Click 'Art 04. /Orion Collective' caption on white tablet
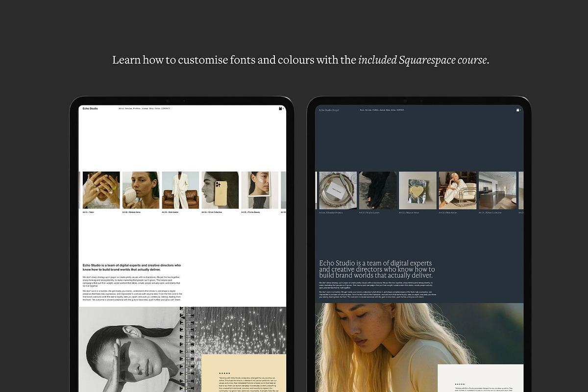 (x=212, y=212)
